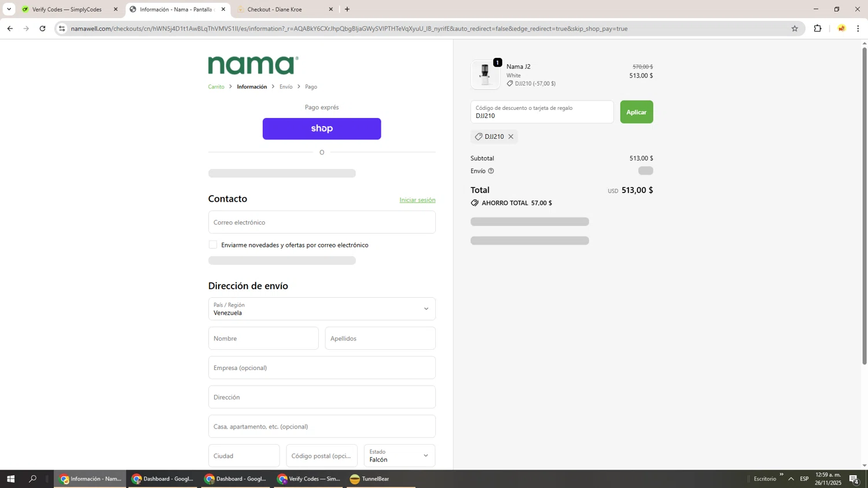The image size is (868, 488).
Task: Click the browser address bar URL
Action: 349,28
